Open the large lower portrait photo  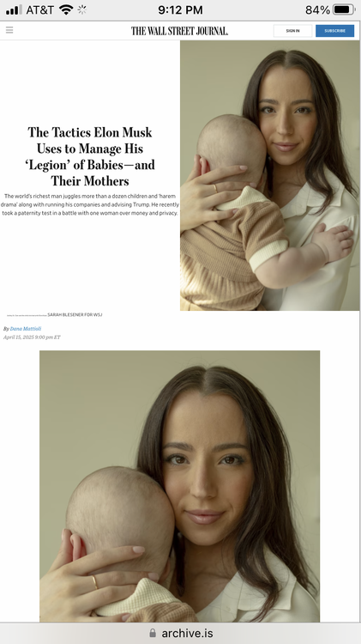click(x=180, y=486)
